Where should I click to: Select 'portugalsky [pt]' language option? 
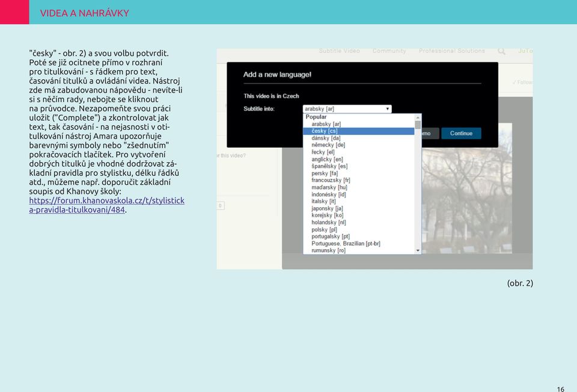(x=358, y=237)
